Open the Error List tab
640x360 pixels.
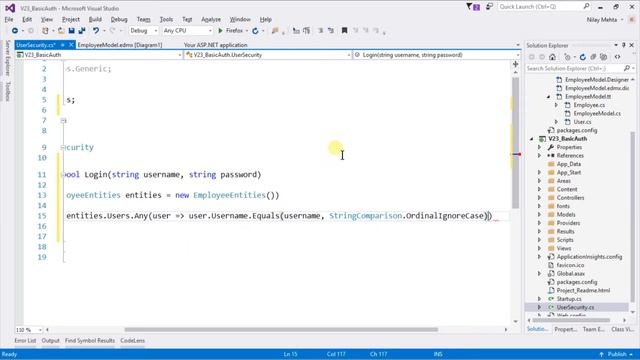25,340
